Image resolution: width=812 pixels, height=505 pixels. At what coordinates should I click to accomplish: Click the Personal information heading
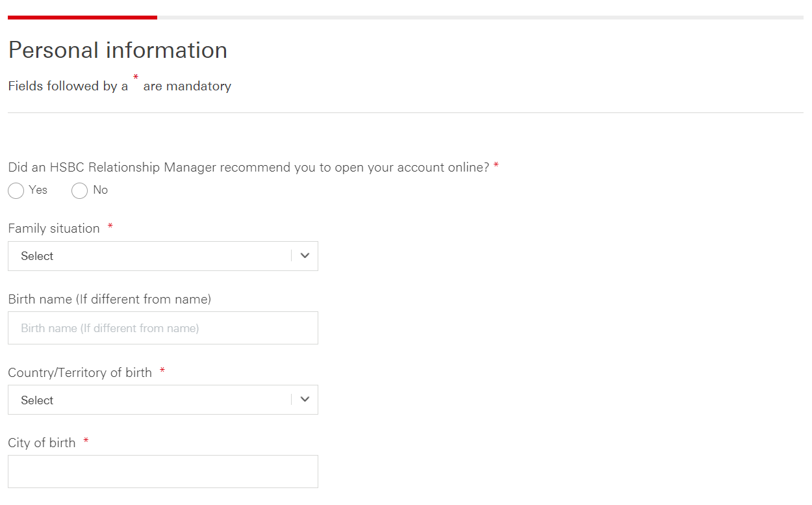118,50
